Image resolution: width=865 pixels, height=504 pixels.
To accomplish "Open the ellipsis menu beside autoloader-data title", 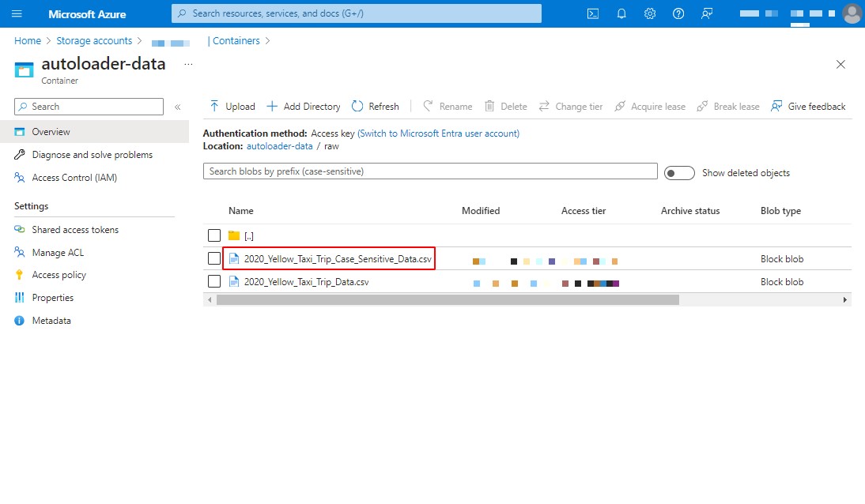I will coord(188,64).
